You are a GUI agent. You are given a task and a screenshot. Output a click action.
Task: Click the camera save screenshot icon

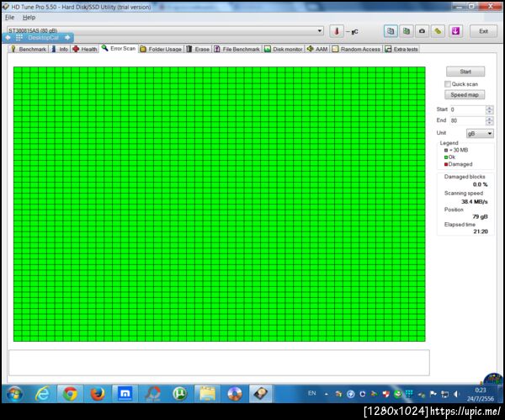click(422, 31)
